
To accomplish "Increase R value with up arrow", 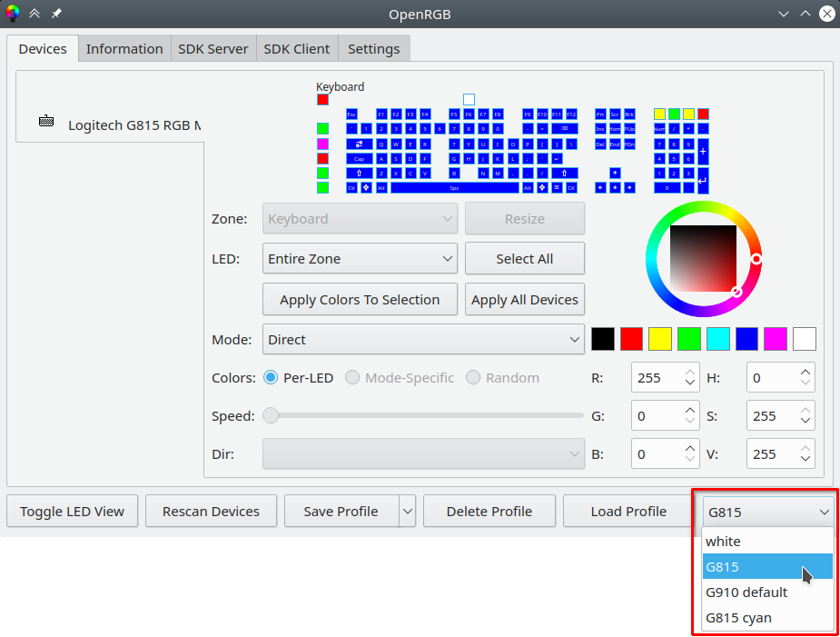I will click(x=690, y=372).
